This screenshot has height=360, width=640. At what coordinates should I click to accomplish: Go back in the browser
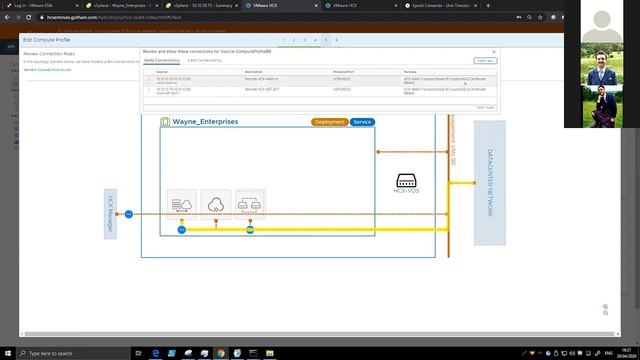click(7, 17)
